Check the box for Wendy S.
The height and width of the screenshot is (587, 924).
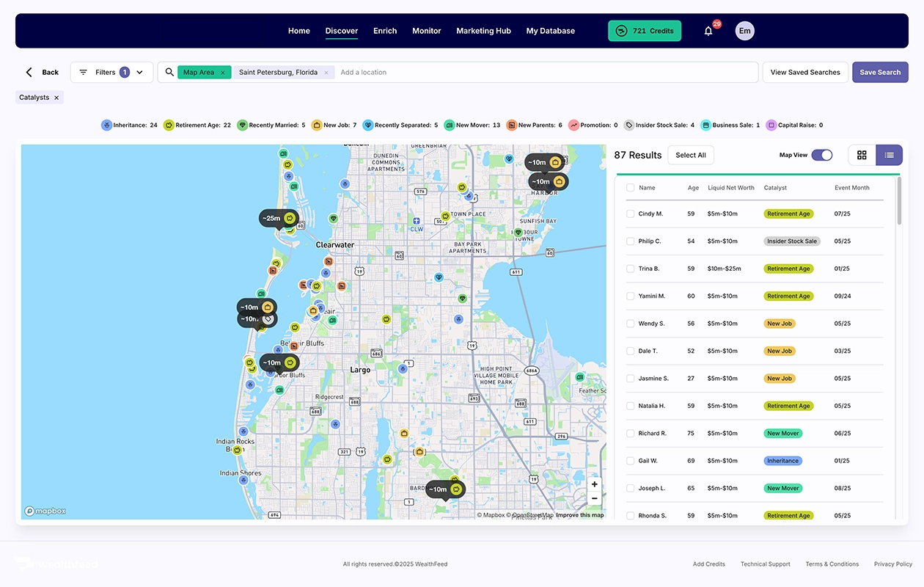click(x=631, y=324)
